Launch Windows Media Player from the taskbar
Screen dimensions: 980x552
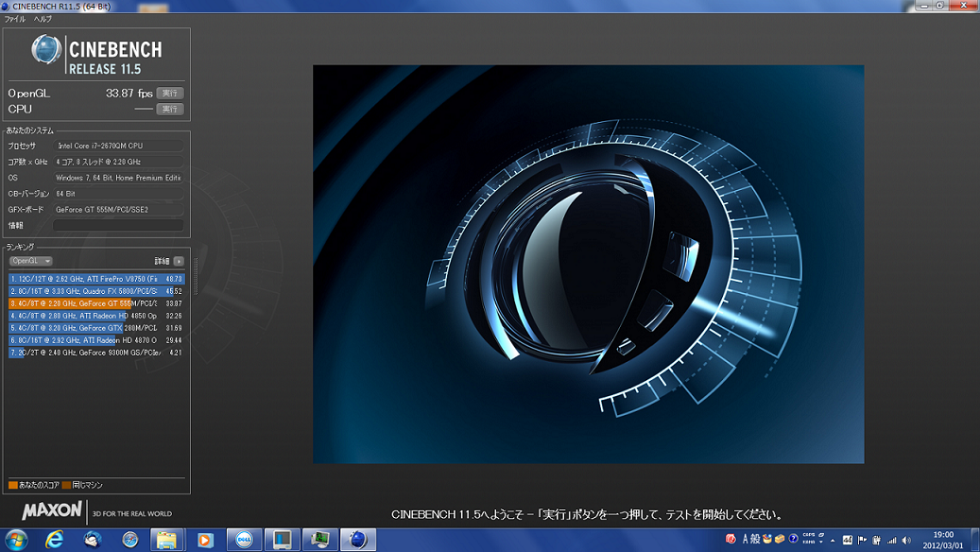205,540
